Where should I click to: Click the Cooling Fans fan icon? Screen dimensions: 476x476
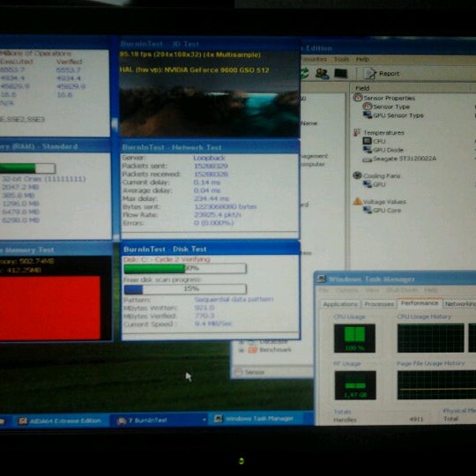click(357, 175)
